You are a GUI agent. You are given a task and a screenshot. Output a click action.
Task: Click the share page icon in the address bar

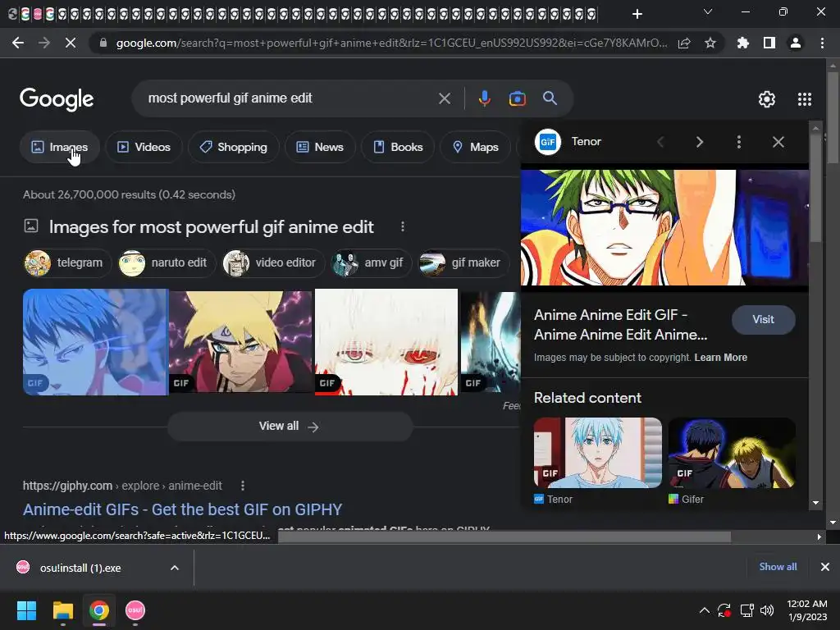point(684,43)
